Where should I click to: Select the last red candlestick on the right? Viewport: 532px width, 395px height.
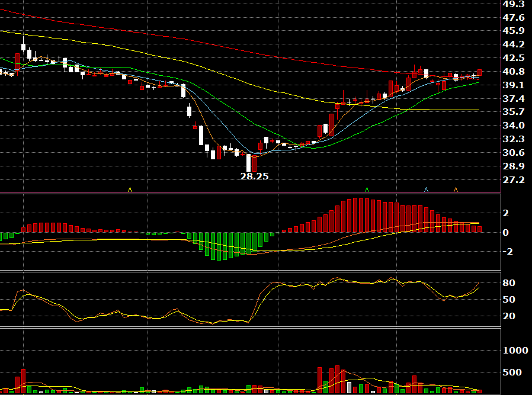click(x=479, y=73)
